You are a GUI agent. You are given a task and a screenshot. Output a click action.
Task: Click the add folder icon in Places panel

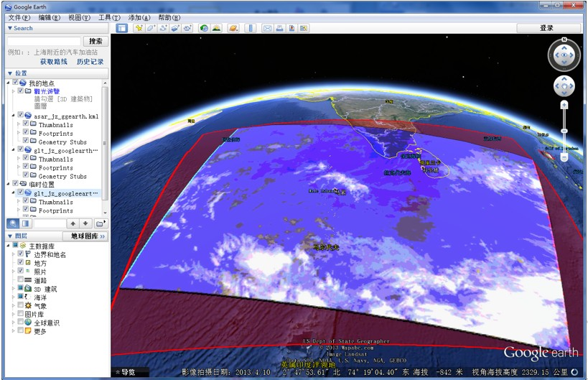click(100, 223)
